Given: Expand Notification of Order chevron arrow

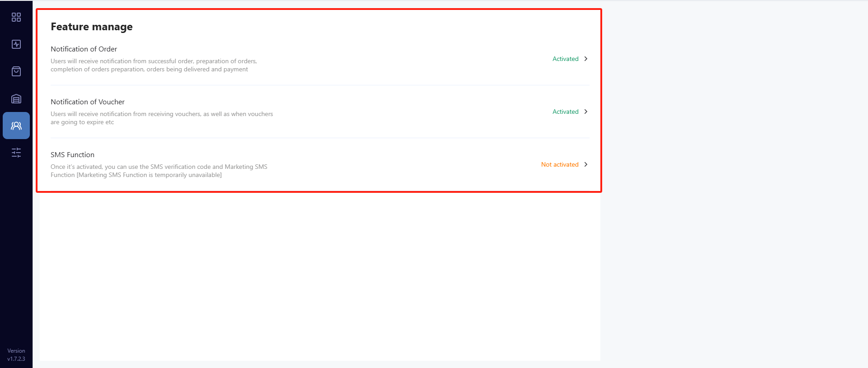Looking at the screenshot, I should pos(586,59).
